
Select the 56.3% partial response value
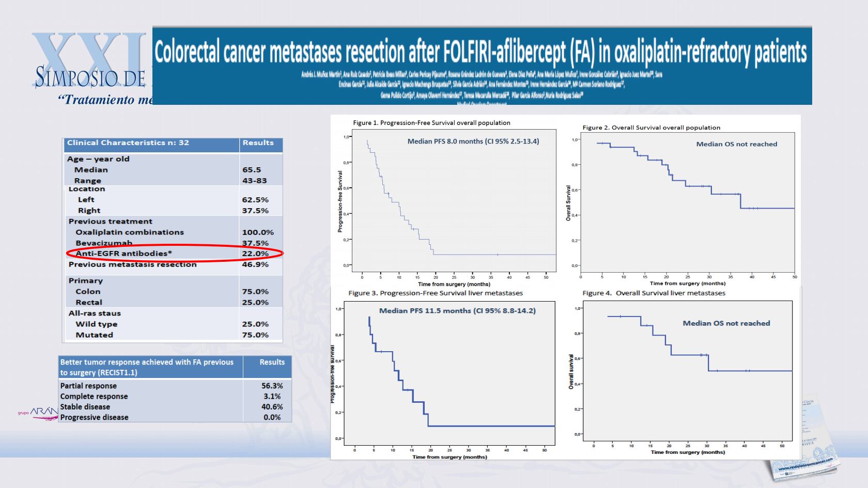tap(272, 386)
